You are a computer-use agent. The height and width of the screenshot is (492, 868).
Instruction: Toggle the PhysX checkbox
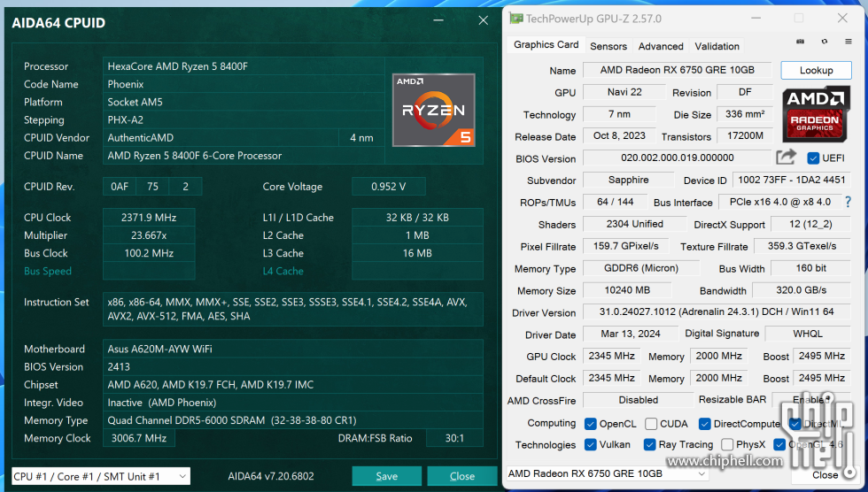pyautogui.click(x=727, y=444)
